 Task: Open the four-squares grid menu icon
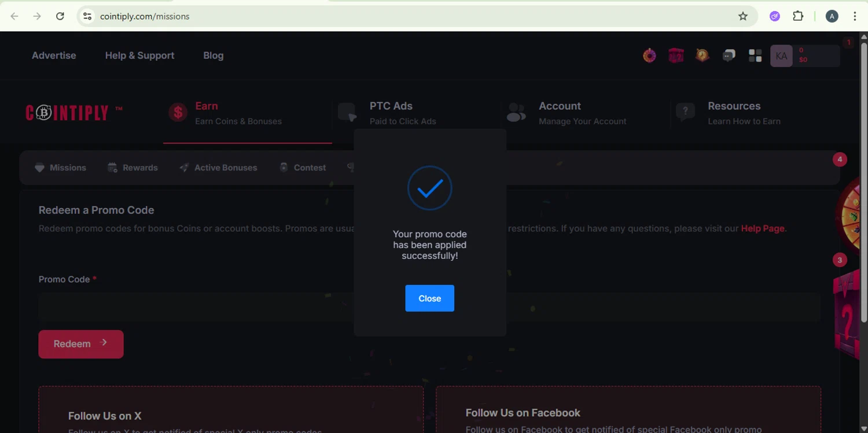click(755, 55)
